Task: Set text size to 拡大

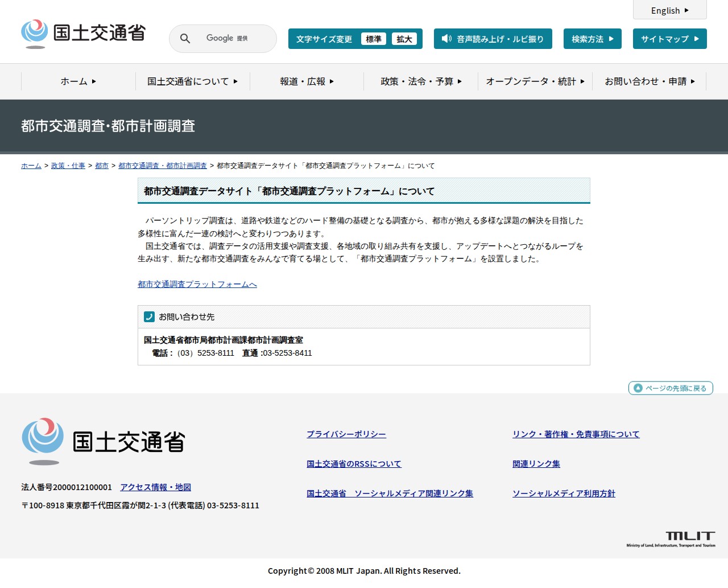Action: coord(404,39)
